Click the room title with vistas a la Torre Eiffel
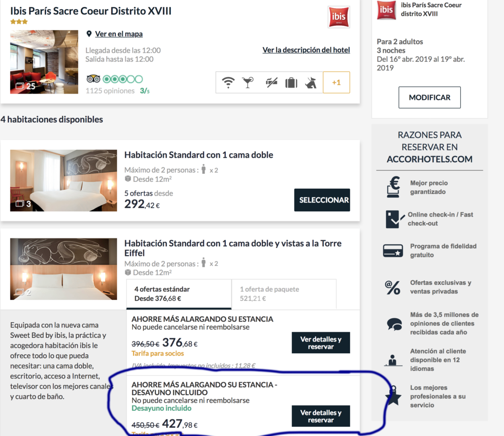Viewport: 504px width, 436px height. 233,248
